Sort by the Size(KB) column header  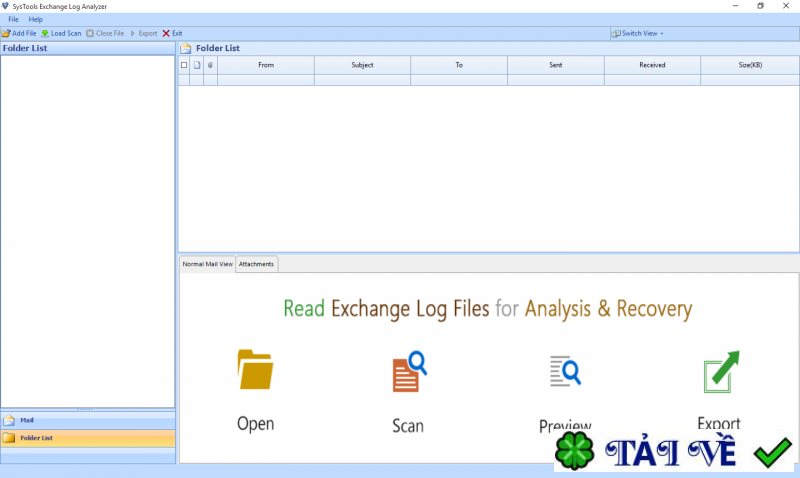click(x=750, y=65)
